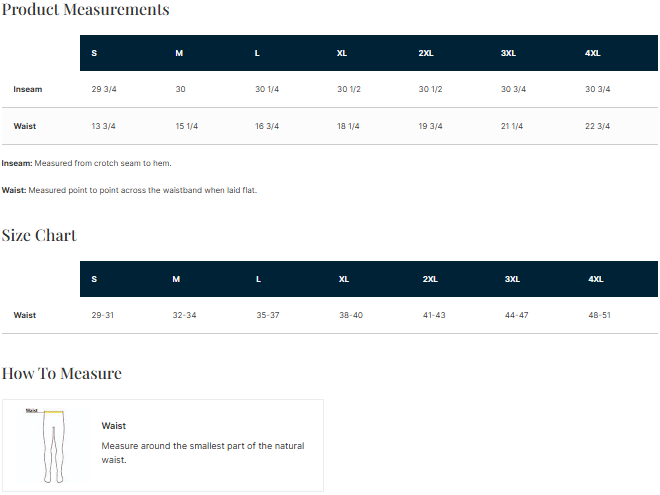
Task: Click the 48-51 waist size range
Action: (x=599, y=315)
